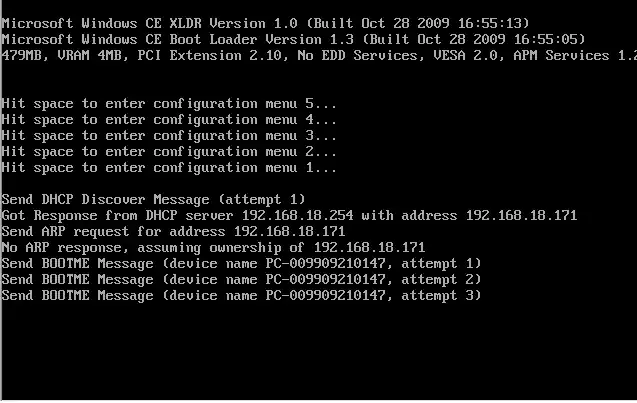The height and width of the screenshot is (403, 637).
Task: Click the configuration menu 4 countdown line
Action: click(x=169, y=119)
